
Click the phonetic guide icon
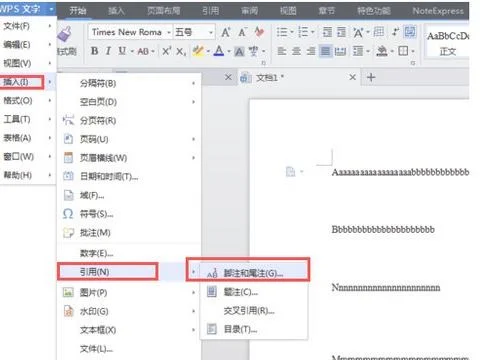pyautogui.click(x=253, y=51)
